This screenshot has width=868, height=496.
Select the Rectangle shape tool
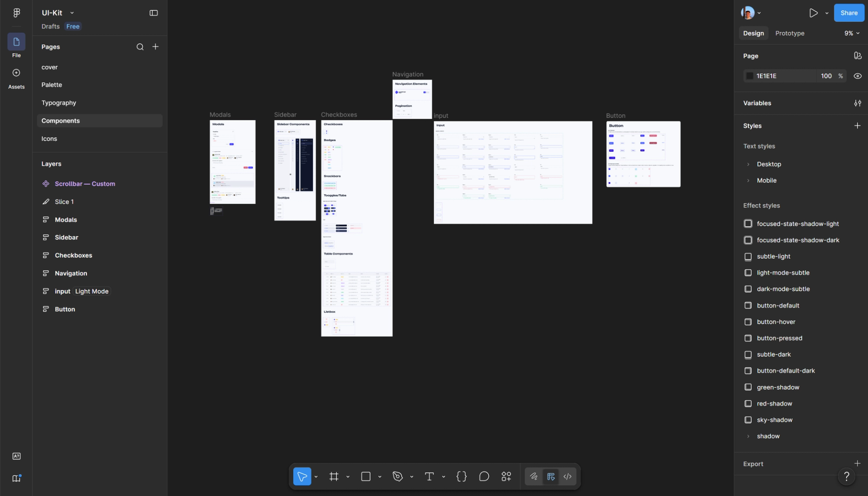click(x=366, y=477)
